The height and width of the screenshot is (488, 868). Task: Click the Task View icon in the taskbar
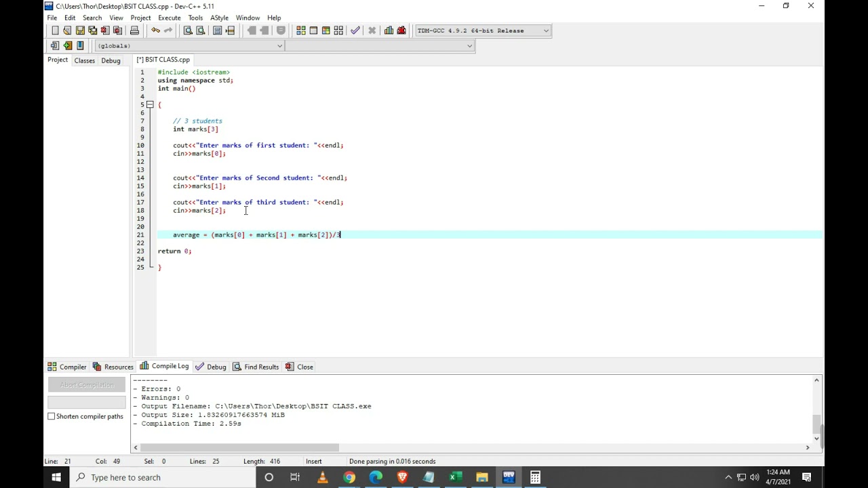pyautogui.click(x=295, y=477)
